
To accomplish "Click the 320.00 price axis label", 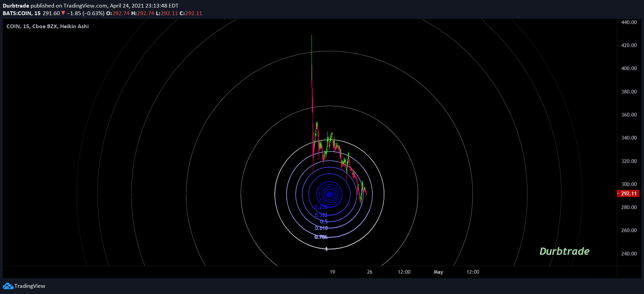I will click(629, 161).
